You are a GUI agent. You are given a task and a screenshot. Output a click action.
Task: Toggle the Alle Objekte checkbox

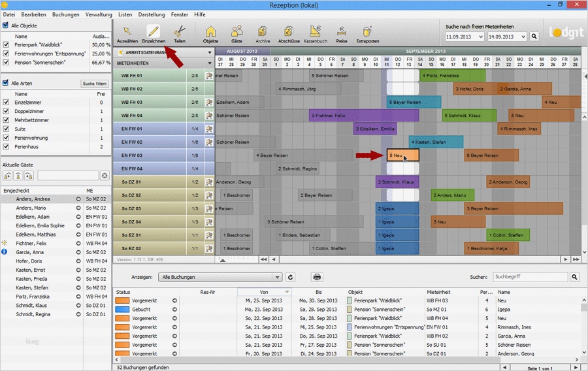[x=5, y=25]
